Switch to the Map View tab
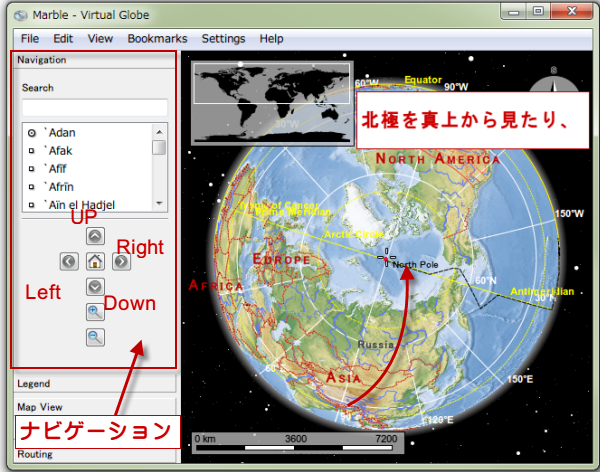This screenshot has height=472, width=600. point(94,407)
